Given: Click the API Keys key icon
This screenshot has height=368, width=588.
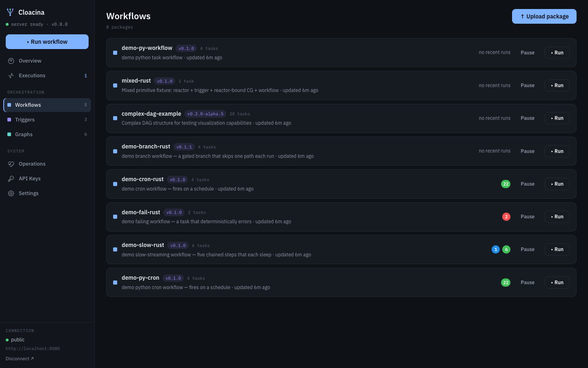Looking at the screenshot, I should click(11, 179).
